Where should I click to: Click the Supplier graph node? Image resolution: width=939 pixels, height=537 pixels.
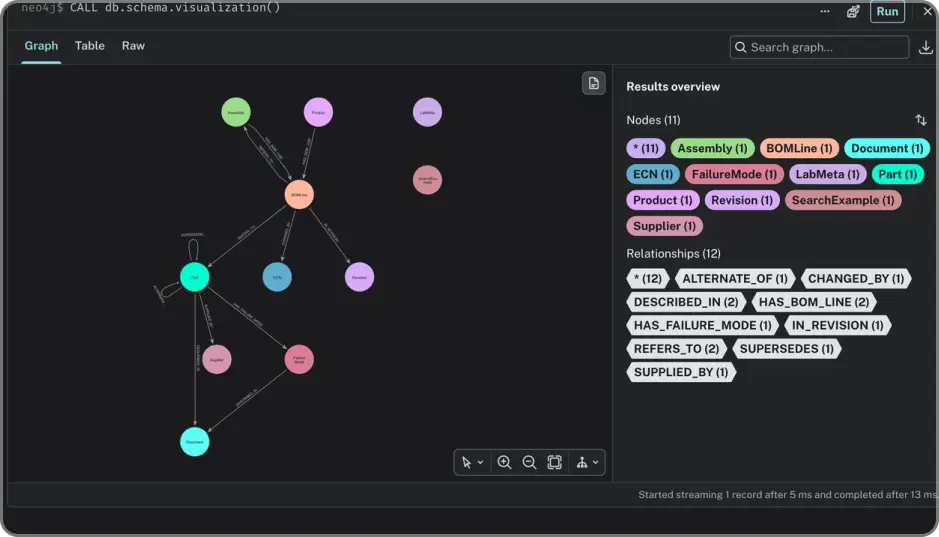(x=217, y=359)
